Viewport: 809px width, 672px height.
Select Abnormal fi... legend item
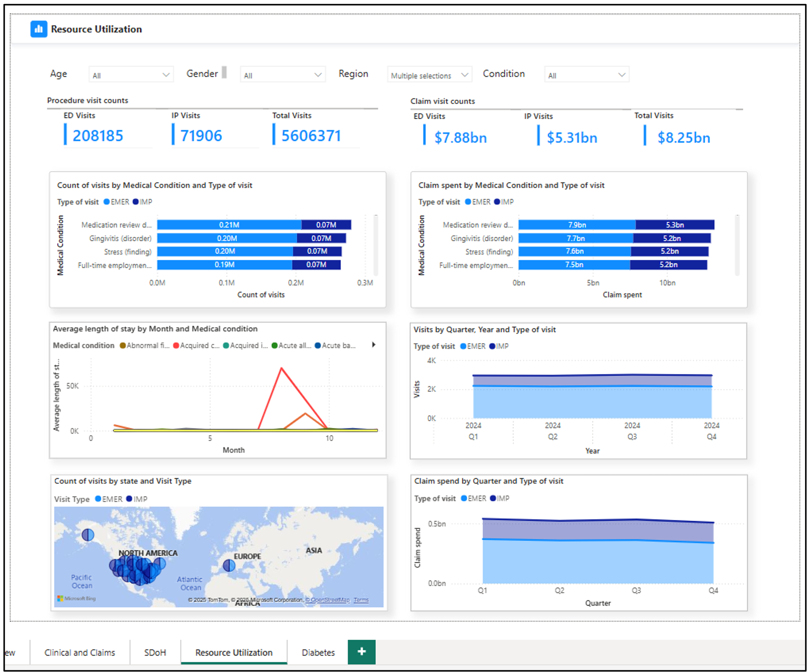pos(145,345)
